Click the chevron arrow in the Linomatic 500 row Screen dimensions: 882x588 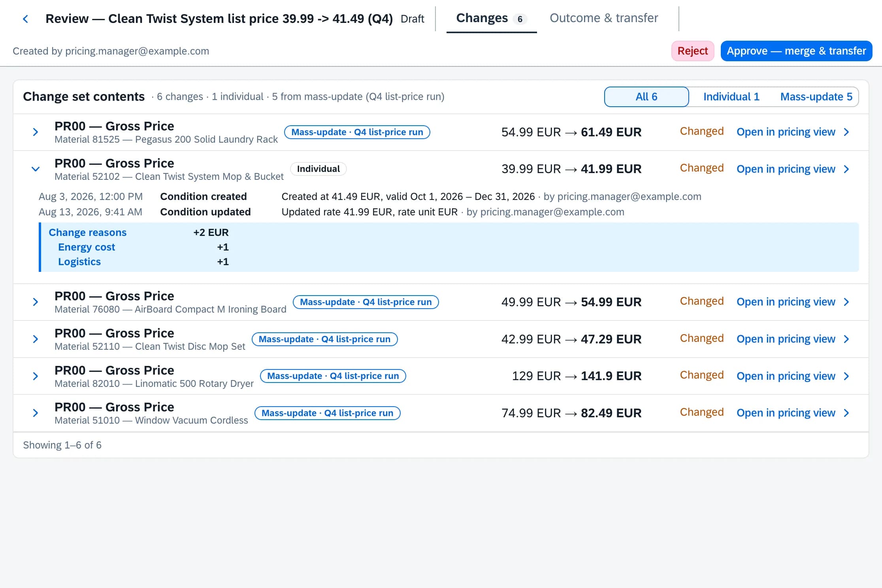point(846,376)
